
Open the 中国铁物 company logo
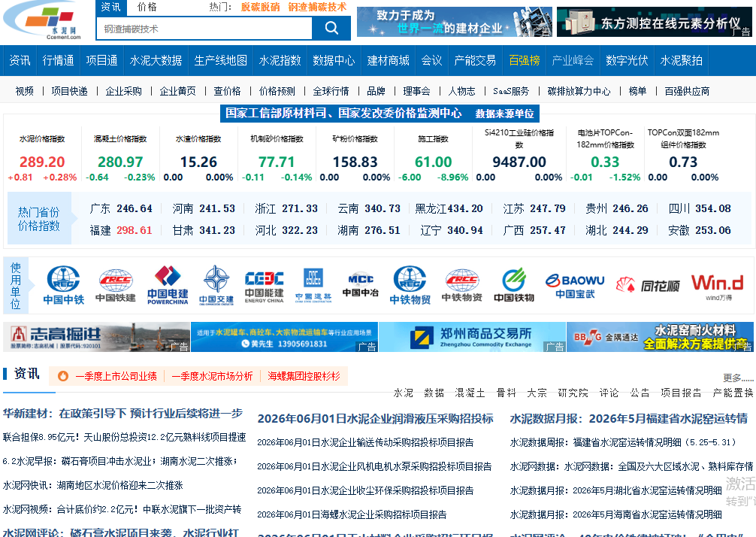514,285
